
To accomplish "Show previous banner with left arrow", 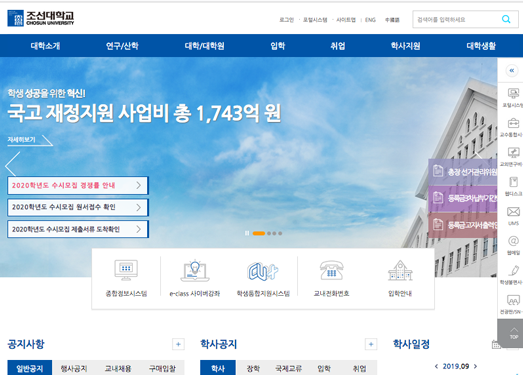I will tap(13, 164).
